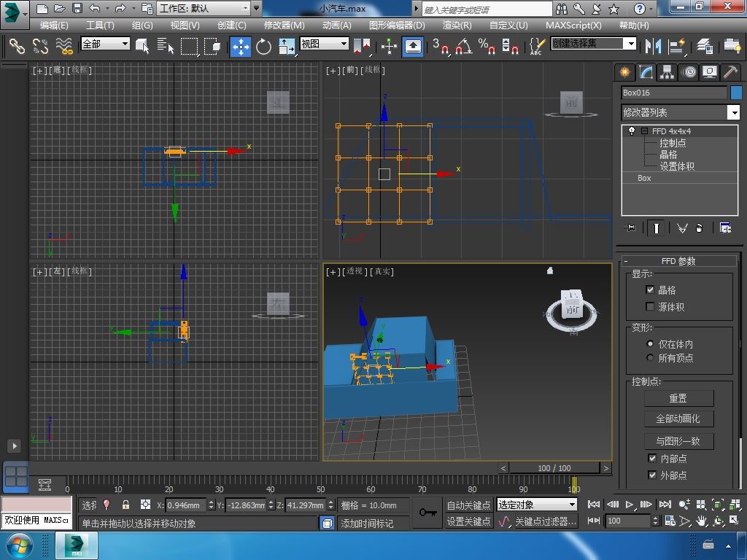Switch to the Utilities panel tab
747x560 pixels.
click(730, 72)
